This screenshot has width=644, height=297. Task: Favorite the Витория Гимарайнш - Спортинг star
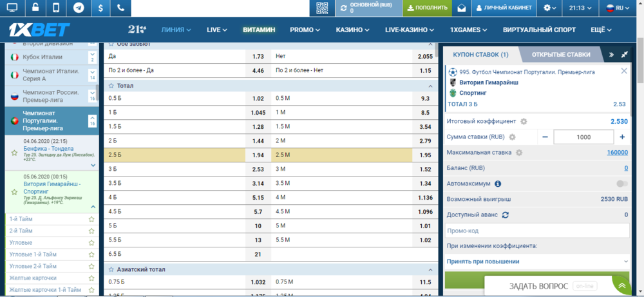click(14, 192)
